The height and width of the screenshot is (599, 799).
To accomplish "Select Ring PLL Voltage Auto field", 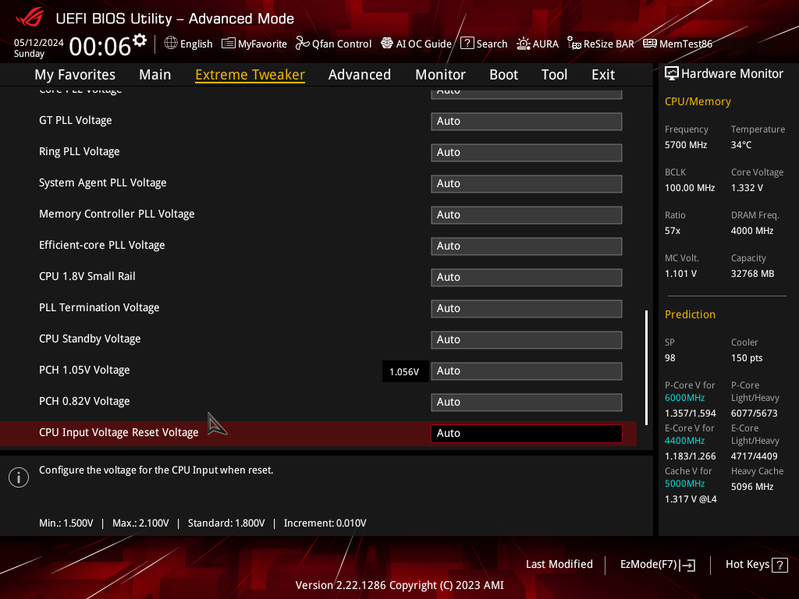I will [x=526, y=152].
